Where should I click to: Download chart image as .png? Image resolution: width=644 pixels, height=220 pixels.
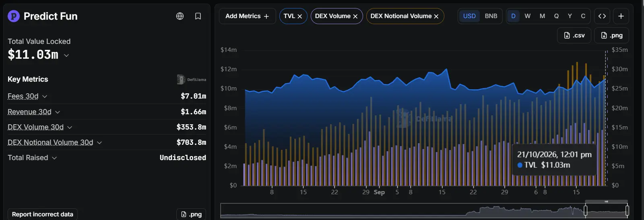[x=612, y=35]
